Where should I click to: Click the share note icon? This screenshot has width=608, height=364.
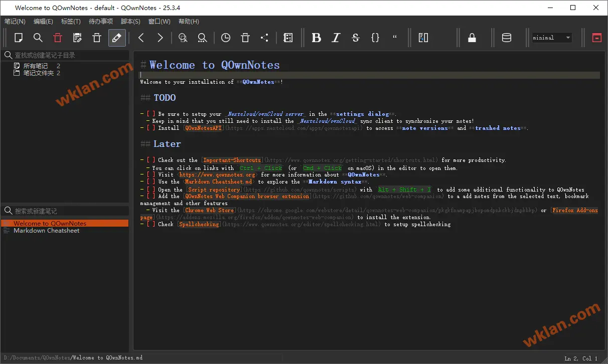(264, 38)
